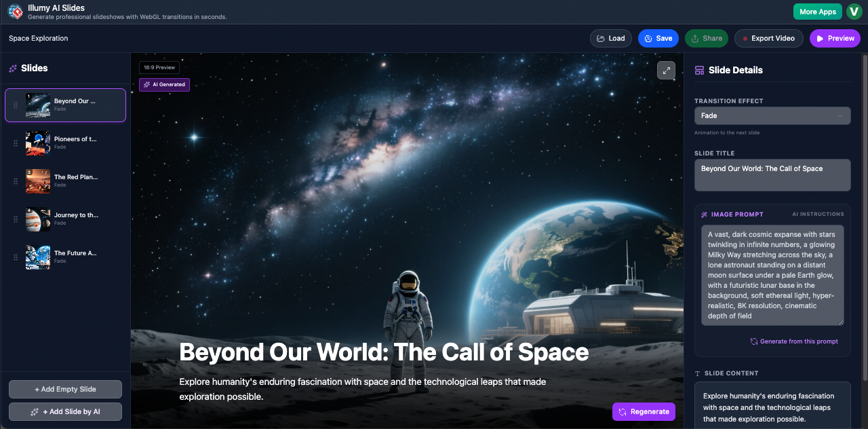
Task: Open the V account avatar menu
Action: tap(854, 11)
